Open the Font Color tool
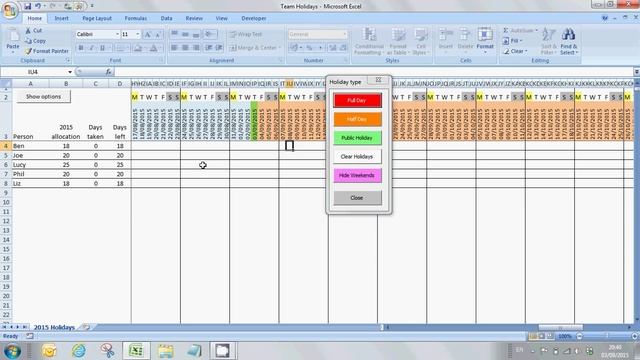Image resolution: width=640 pixels, height=360 pixels. pyautogui.click(x=153, y=48)
